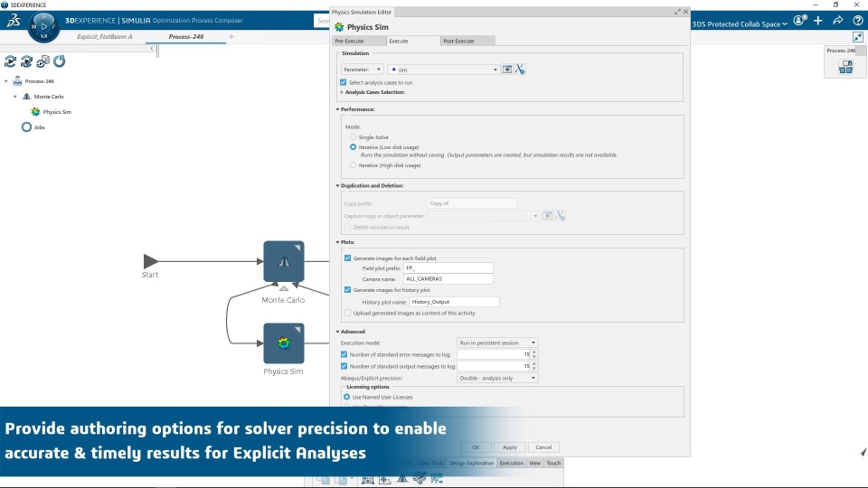Toggle Generate images for history plot checkbox
The height and width of the screenshot is (488, 868).
coord(347,289)
